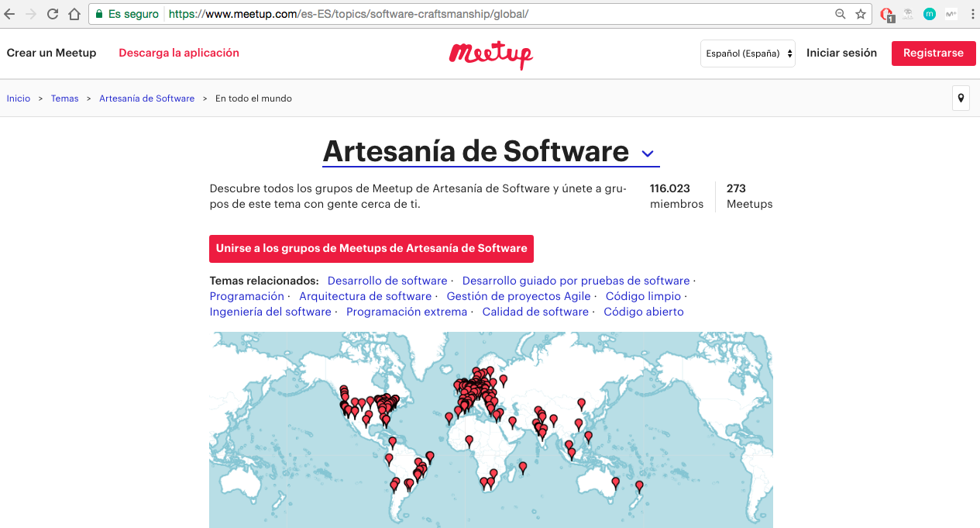The image size is (980, 528).
Task: Click map pin on New Zealand
Action: pyautogui.click(x=639, y=487)
